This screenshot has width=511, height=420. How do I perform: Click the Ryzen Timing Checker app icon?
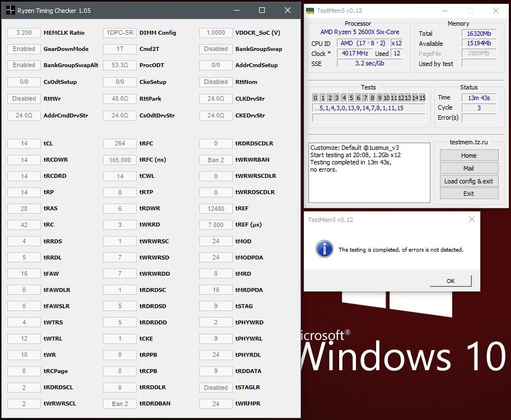click(11, 11)
